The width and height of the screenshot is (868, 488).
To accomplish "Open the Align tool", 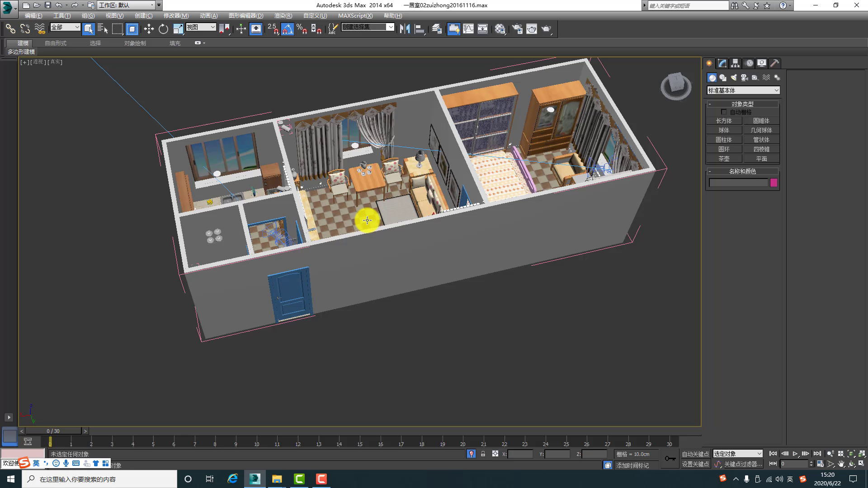I will pyautogui.click(x=420, y=29).
